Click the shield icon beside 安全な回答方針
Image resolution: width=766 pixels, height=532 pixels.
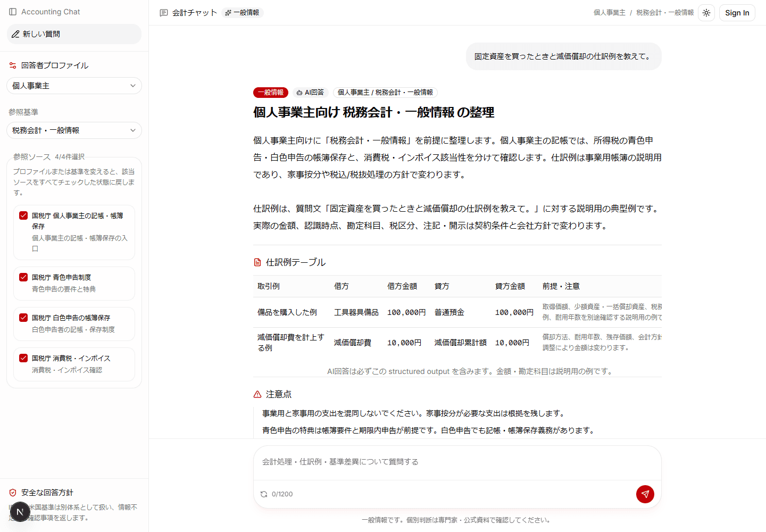tap(13, 493)
